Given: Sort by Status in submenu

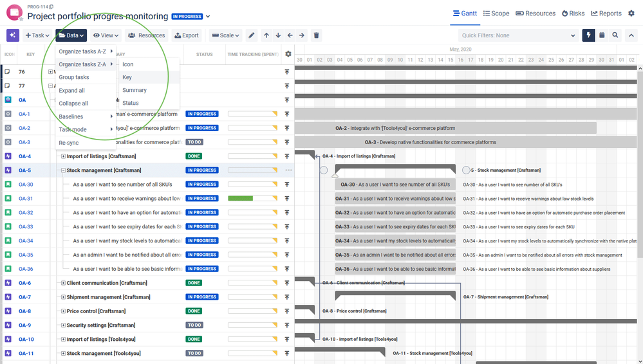Looking at the screenshot, I should coord(149,103).
